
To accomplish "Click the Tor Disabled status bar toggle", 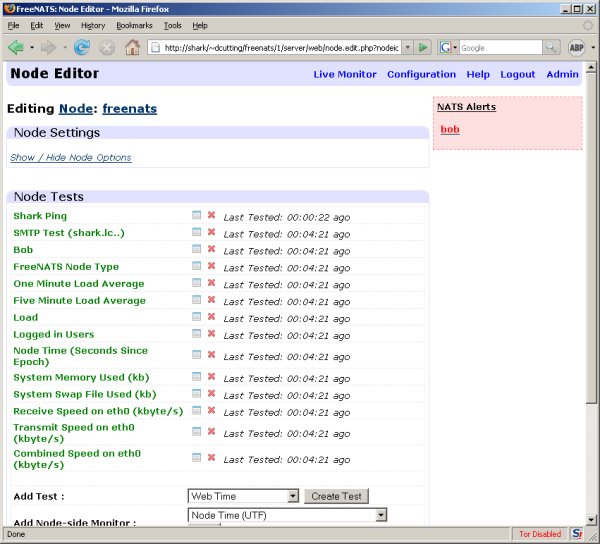I will tap(540, 534).
